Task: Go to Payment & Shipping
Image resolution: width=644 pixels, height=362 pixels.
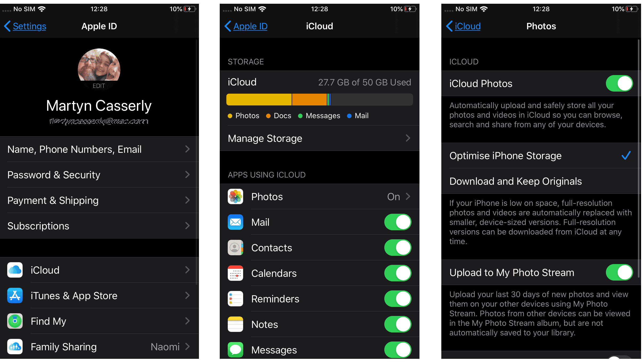Action: click(99, 200)
